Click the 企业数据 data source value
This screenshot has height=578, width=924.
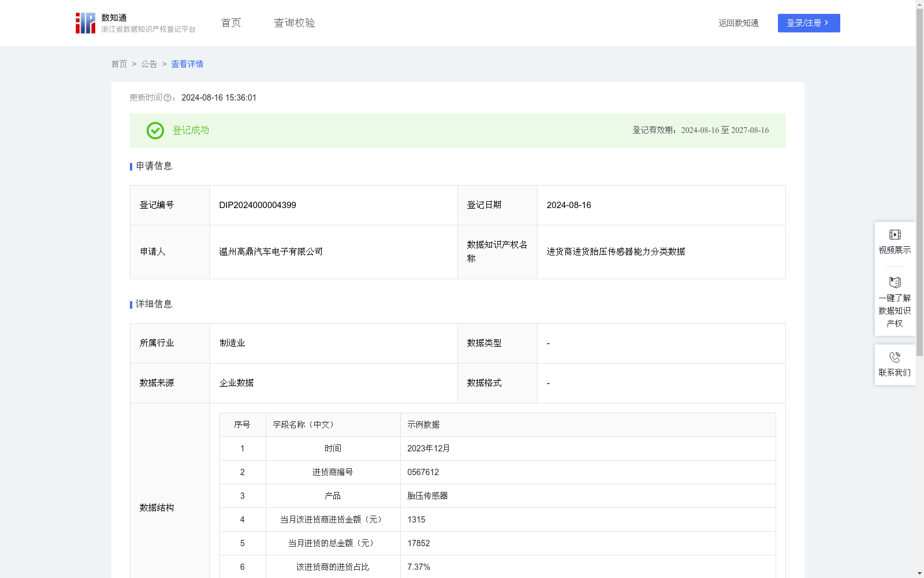[236, 383]
